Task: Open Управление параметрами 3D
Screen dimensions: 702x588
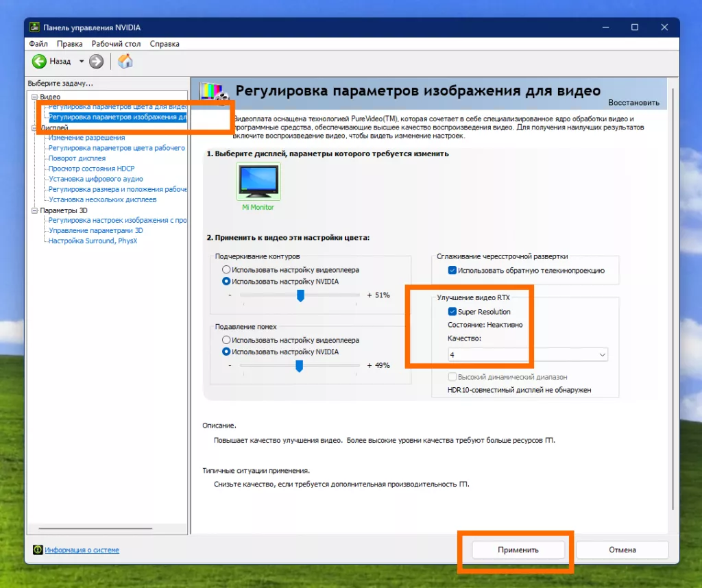Action: pos(96,230)
